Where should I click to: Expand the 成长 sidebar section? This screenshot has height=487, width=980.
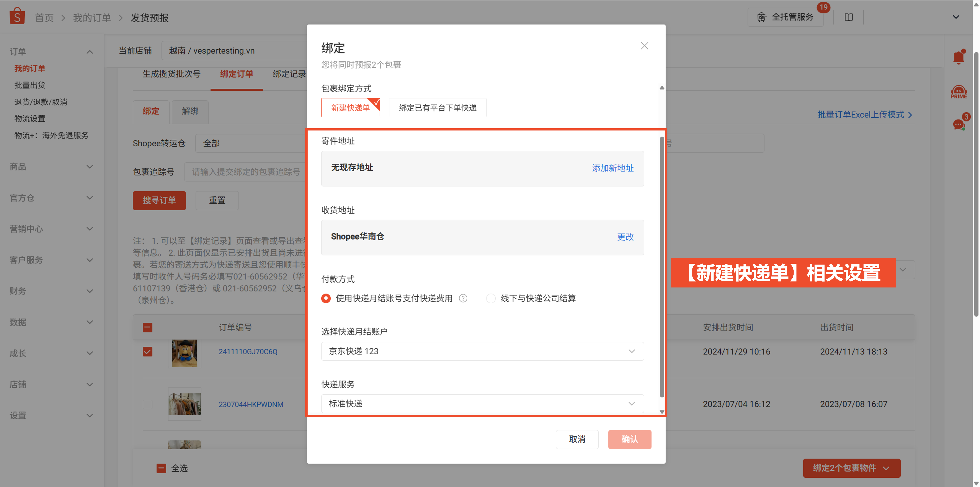coord(90,353)
